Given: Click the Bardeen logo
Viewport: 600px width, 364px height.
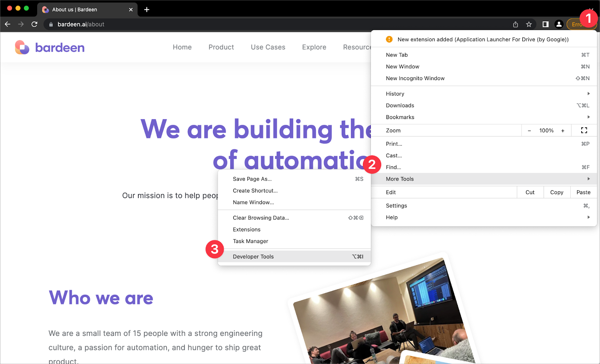Looking at the screenshot, I should coord(49,47).
